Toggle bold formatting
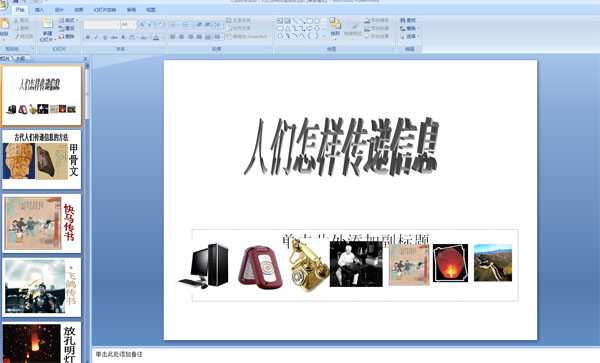 88,37
